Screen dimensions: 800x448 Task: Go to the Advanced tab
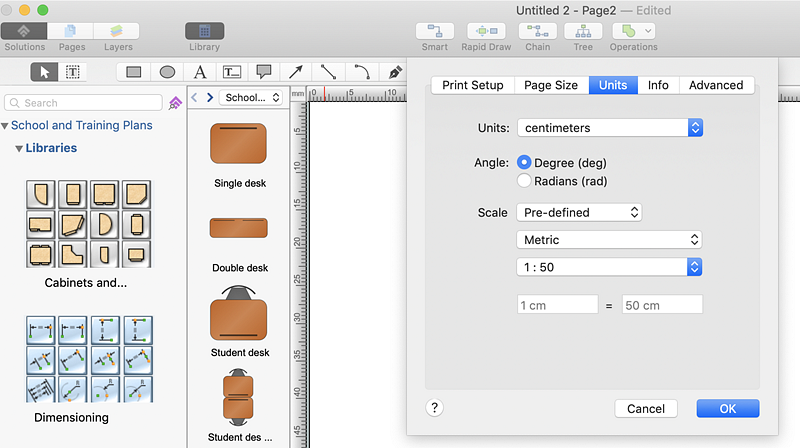[716, 85]
